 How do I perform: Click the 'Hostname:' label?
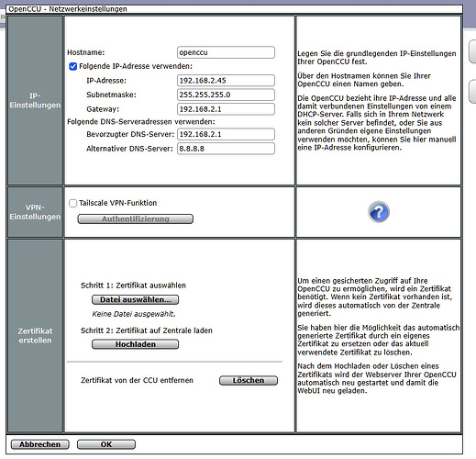pos(86,52)
